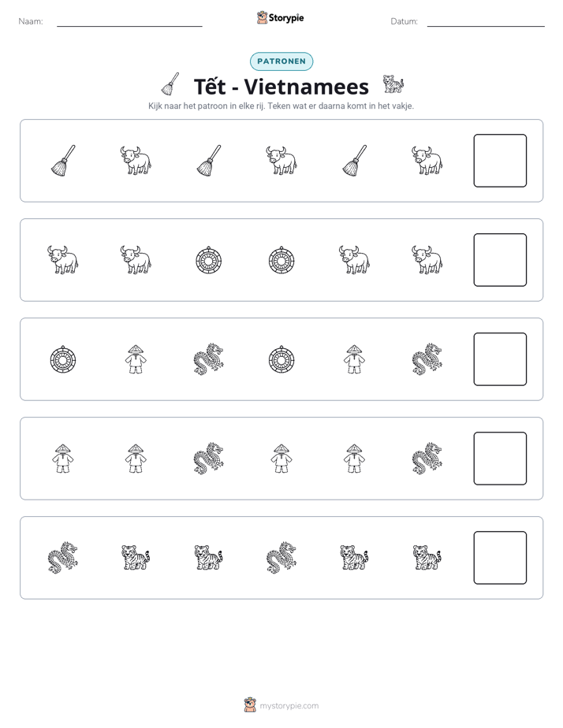Click the empty answer box in row two
This screenshot has height=728, width=563.
pyautogui.click(x=500, y=260)
